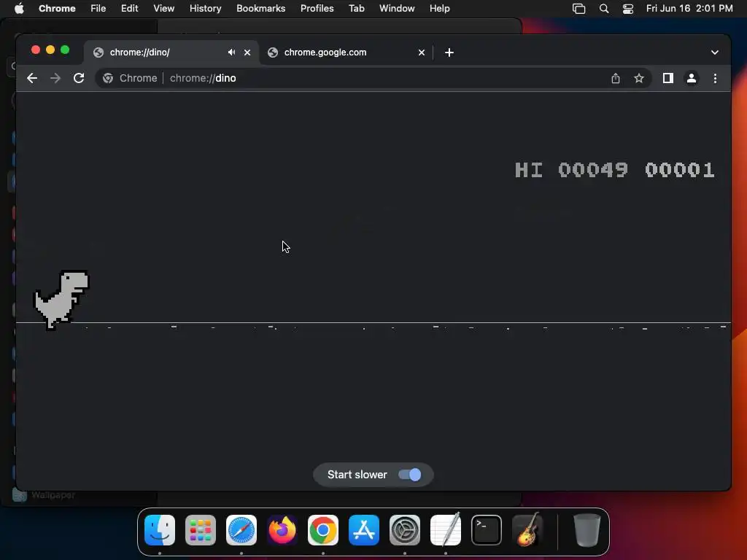This screenshot has width=747, height=560.
Task: Maximize the Chrome window with green button
Action: pyautogui.click(x=65, y=50)
